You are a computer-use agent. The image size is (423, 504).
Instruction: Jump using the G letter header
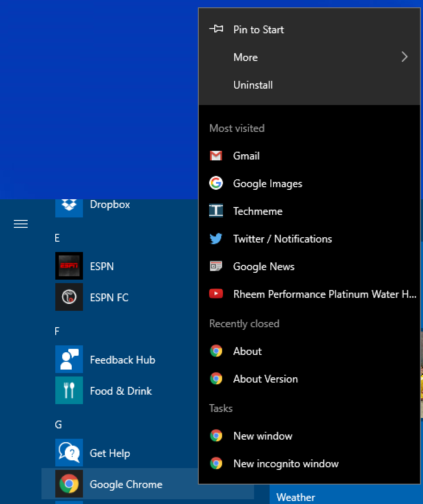[58, 424]
